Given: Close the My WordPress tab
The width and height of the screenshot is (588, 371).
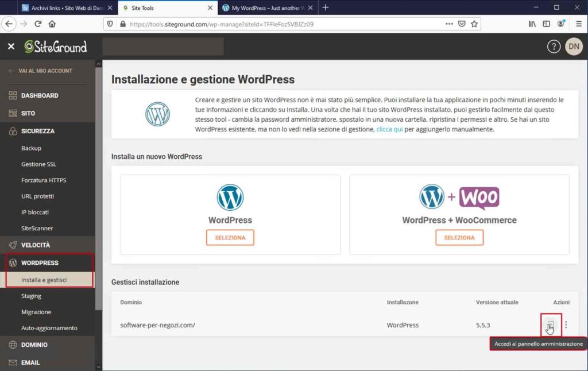Looking at the screenshot, I should click(310, 7).
